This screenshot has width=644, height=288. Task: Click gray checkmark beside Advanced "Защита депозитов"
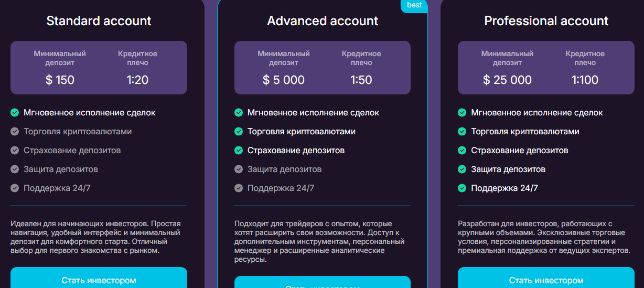pyautogui.click(x=239, y=169)
